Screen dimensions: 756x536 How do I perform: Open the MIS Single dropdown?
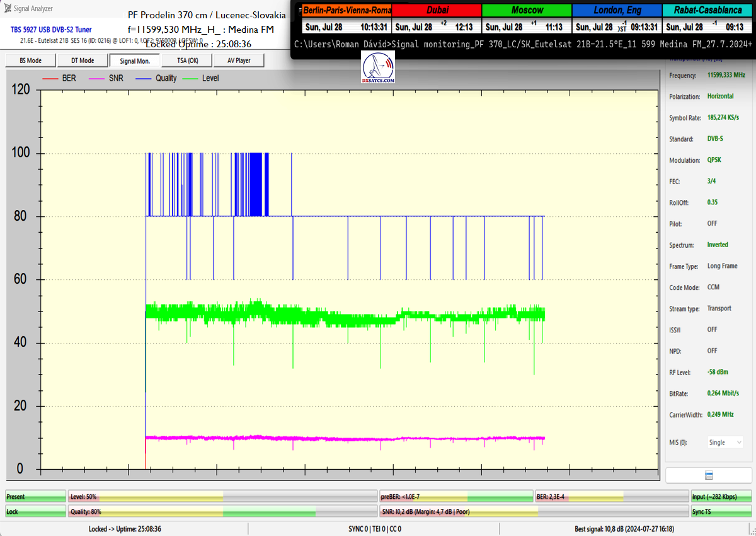[x=724, y=442]
